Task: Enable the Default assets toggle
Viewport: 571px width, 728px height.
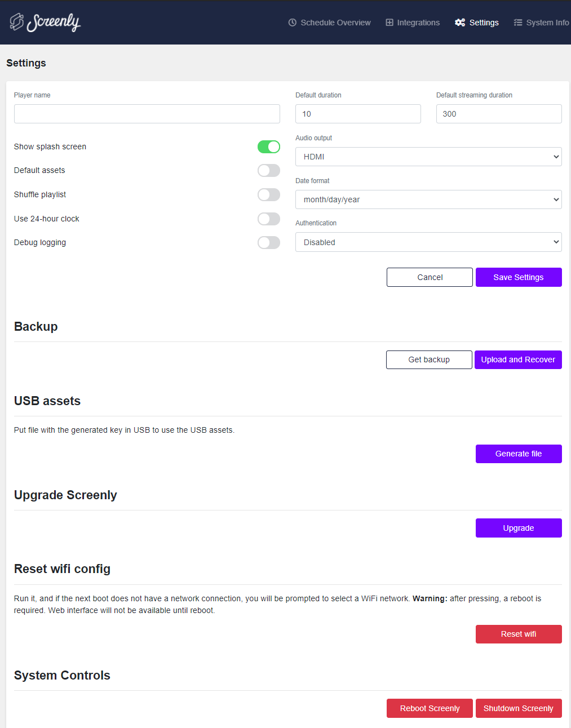Action: (269, 170)
